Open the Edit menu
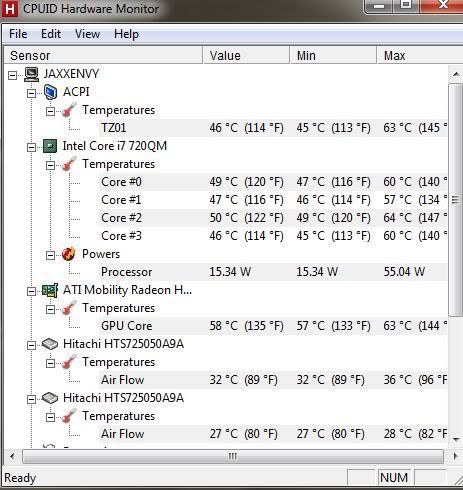The height and width of the screenshot is (490, 463). pos(51,34)
